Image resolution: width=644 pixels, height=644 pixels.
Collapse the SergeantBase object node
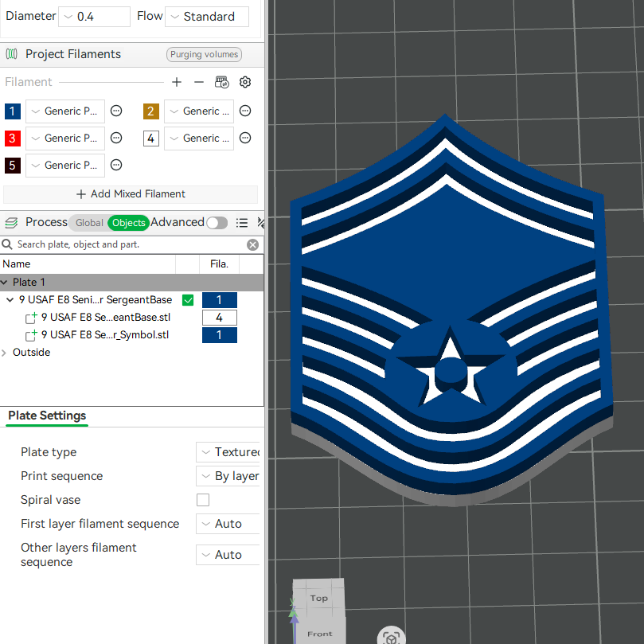pyautogui.click(x=10, y=300)
